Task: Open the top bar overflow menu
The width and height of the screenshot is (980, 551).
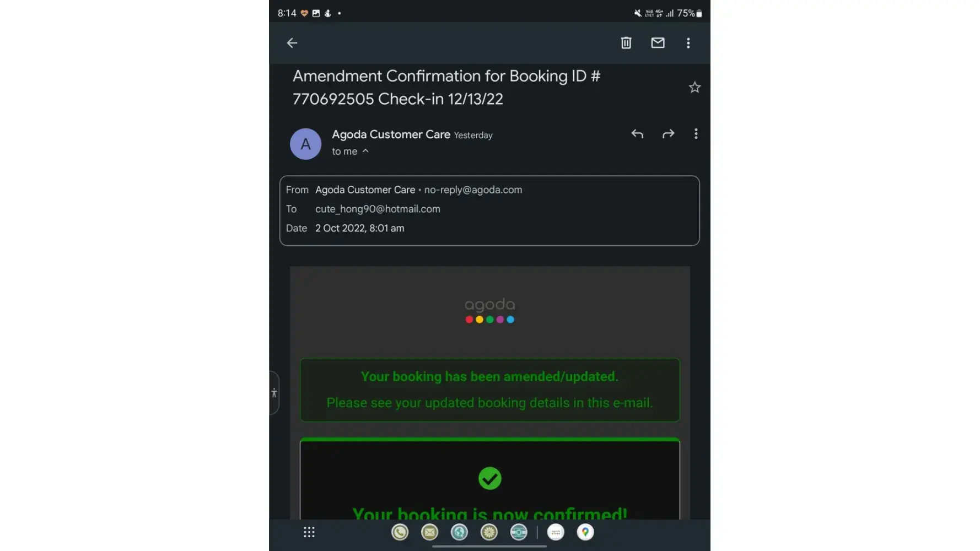Action: (688, 43)
